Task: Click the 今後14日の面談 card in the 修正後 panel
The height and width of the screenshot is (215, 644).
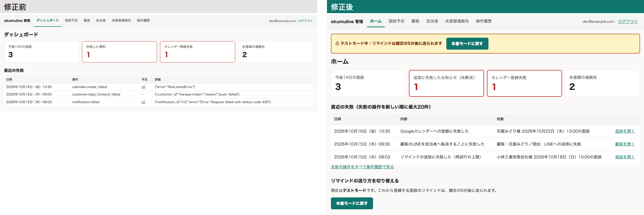Action: [368, 83]
